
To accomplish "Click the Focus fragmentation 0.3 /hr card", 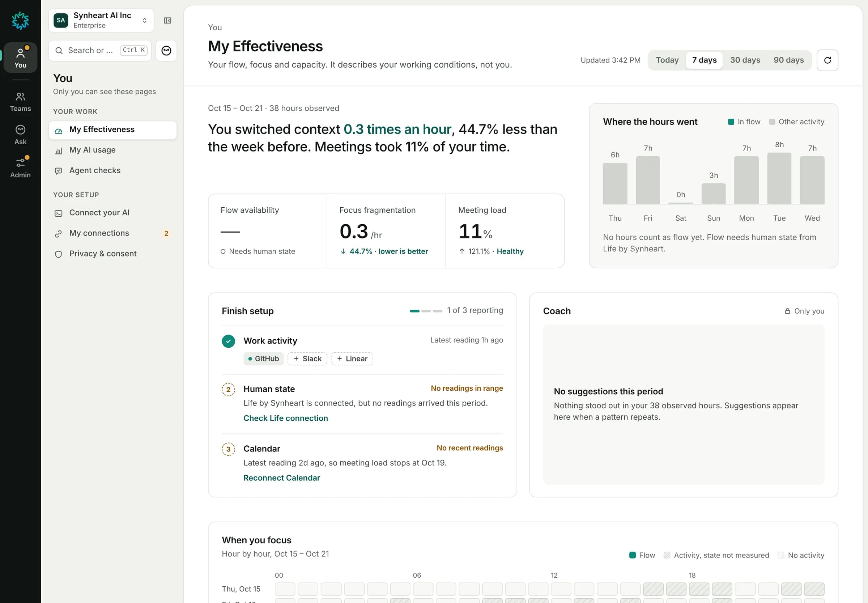I will [386, 231].
